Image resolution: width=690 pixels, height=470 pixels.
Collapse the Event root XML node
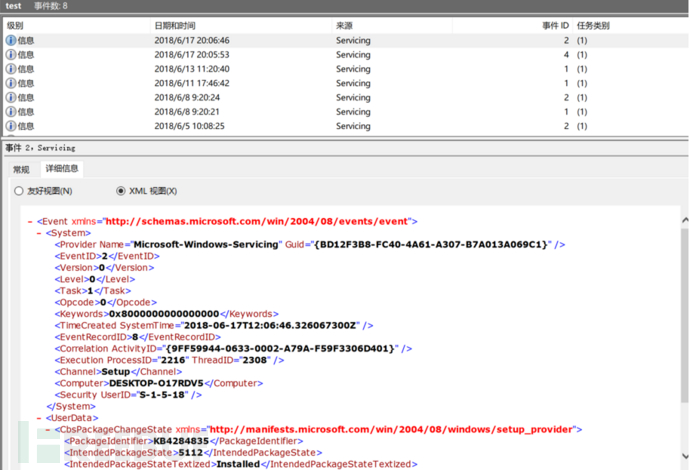(30, 221)
